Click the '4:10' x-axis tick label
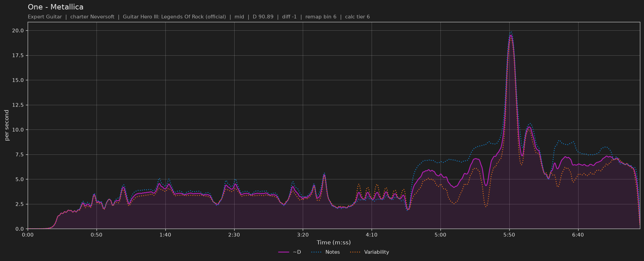The height and width of the screenshot is (261, 644). coord(372,235)
